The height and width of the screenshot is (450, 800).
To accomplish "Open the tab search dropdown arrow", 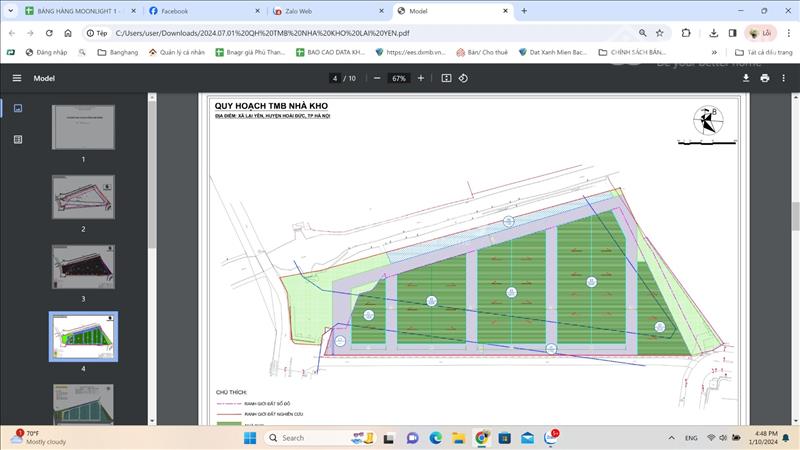I will click(10, 11).
